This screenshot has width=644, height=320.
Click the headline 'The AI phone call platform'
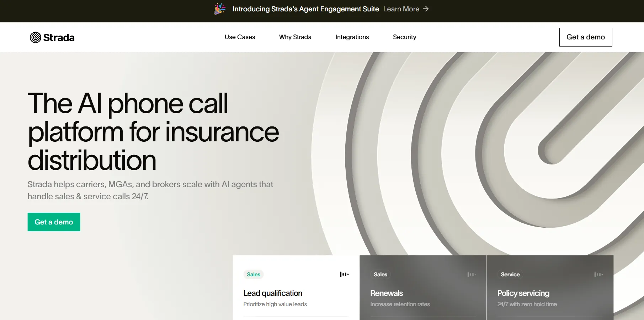point(153,131)
